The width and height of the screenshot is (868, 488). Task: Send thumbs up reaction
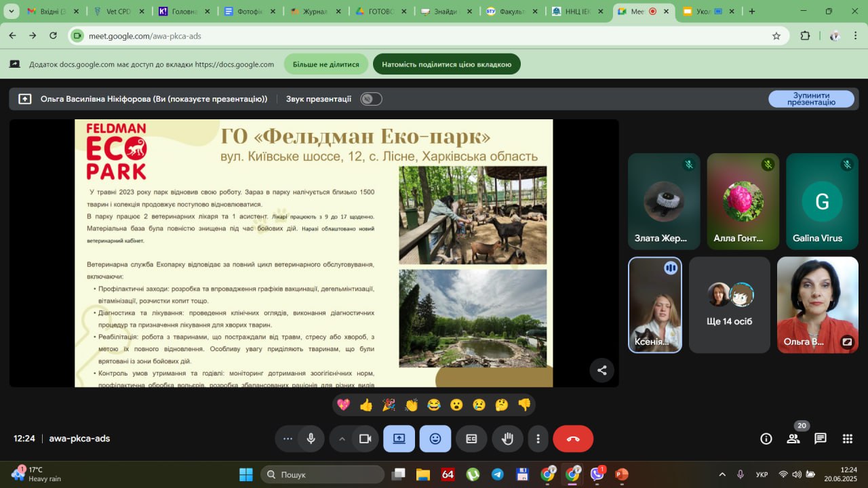point(366,405)
